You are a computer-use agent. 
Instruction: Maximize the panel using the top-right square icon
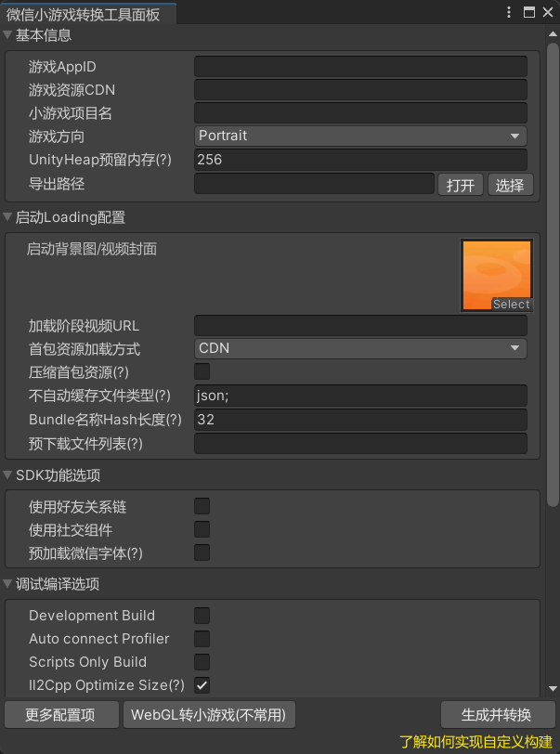tap(529, 12)
